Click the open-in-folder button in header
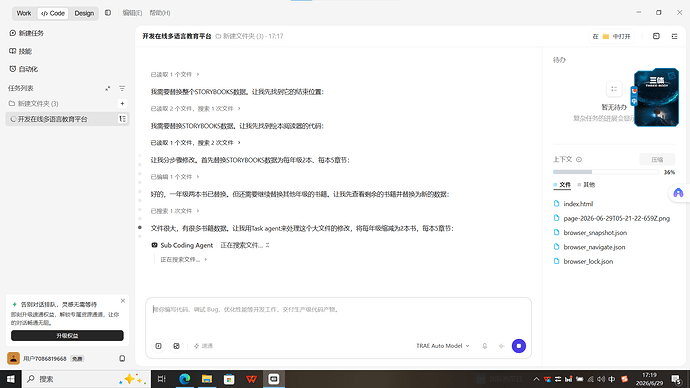 click(x=612, y=36)
